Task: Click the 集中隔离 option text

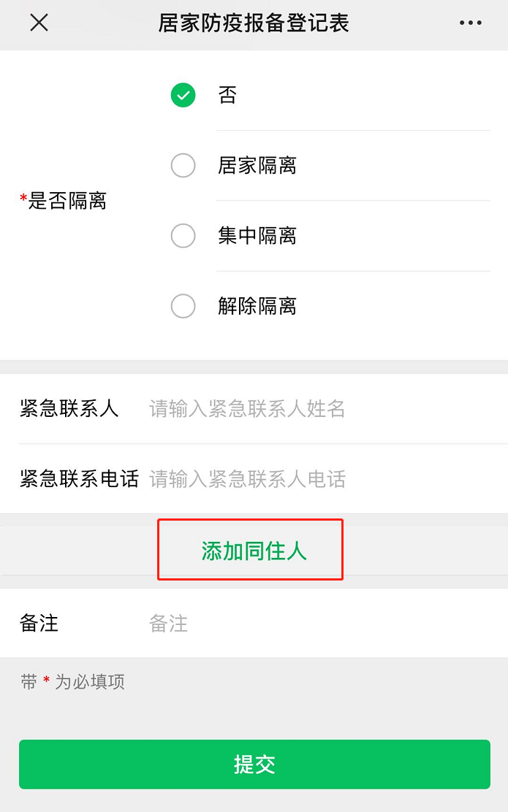Action: tap(257, 236)
